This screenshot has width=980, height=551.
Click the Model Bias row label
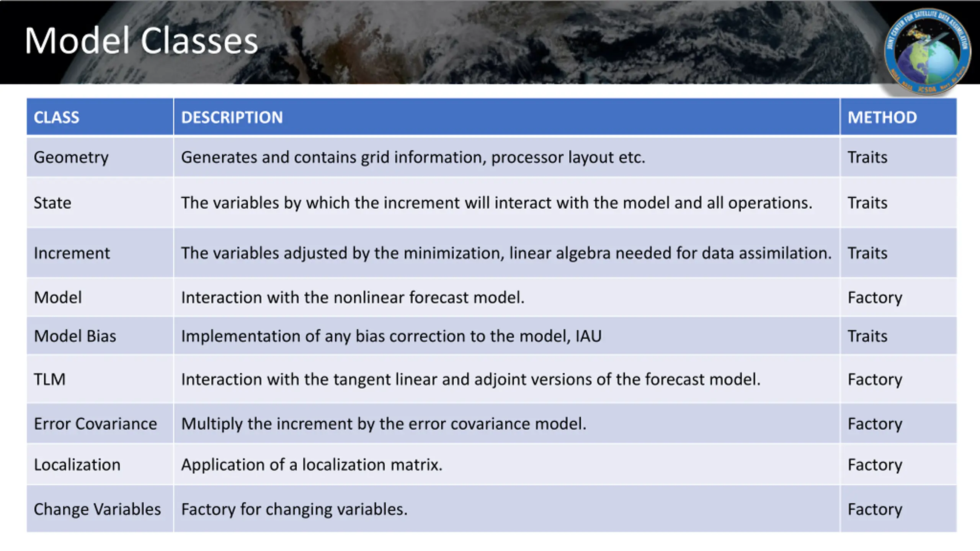[x=75, y=336]
